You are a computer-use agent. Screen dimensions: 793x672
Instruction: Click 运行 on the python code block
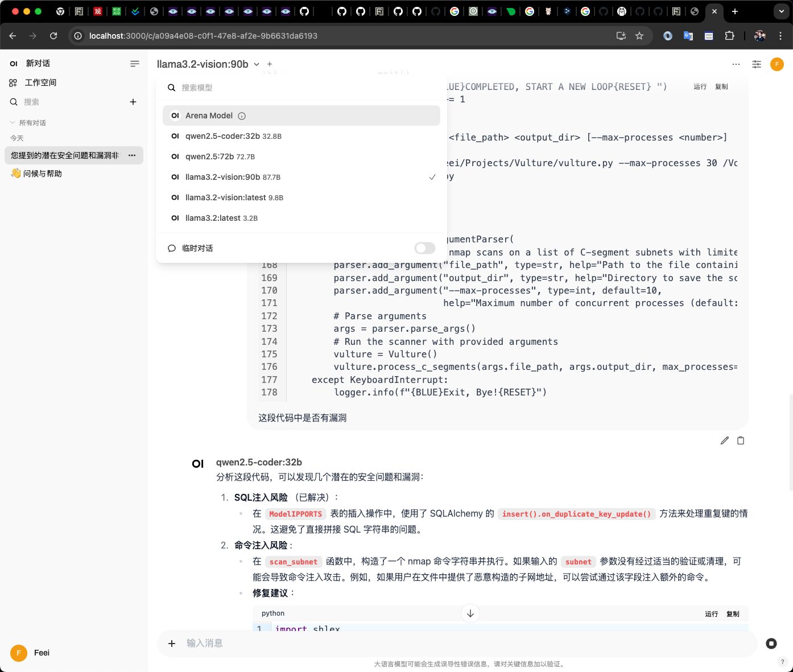point(712,614)
